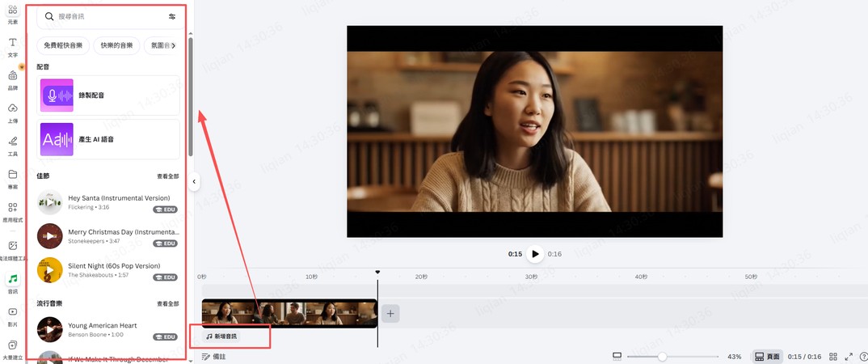Image resolution: width=868 pixels, height=364 pixels.
Task: Select the Merry Christmas Day (Instrumental) title
Action: (124, 231)
